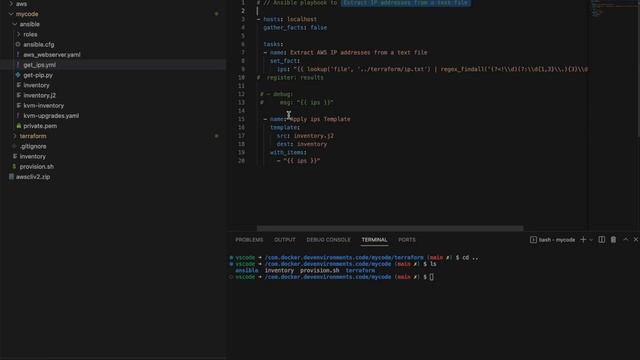The height and width of the screenshot is (360, 640).
Task: Click the Python icon next to get-pip.py
Action: click(18, 75)
